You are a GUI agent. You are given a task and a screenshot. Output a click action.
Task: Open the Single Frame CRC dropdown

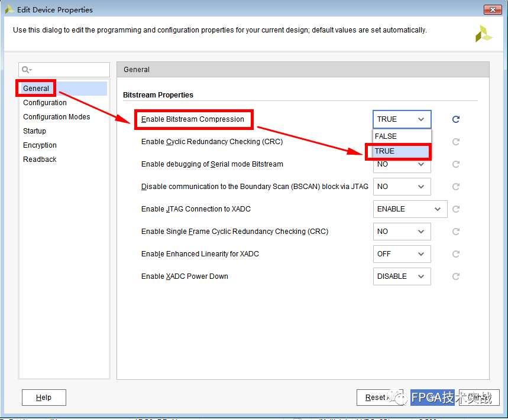(402, 232)
